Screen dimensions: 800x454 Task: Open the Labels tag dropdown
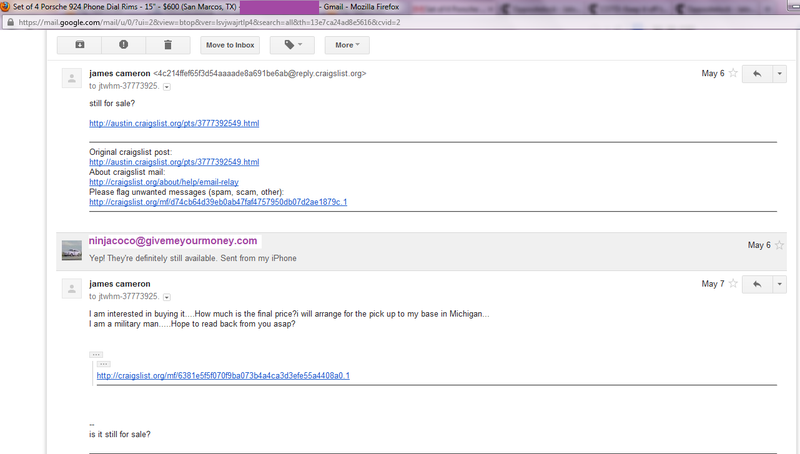[x=292, y=45]
